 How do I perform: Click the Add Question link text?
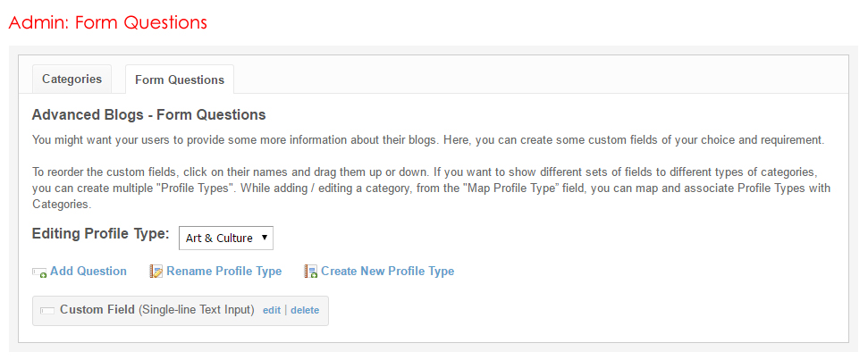coord(88,271)
